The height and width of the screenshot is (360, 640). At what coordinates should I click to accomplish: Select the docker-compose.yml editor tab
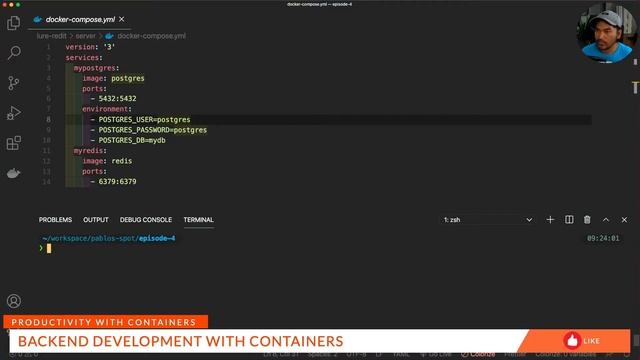80,20
